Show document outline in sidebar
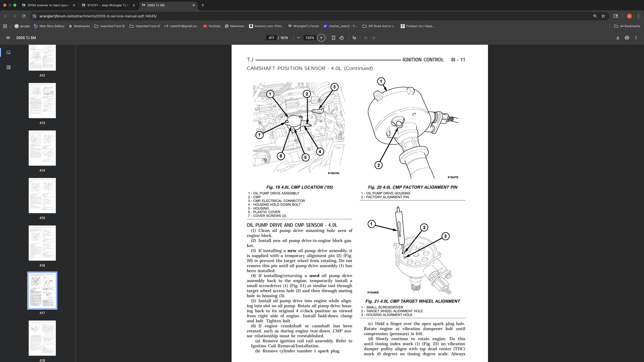 point(9,67)
